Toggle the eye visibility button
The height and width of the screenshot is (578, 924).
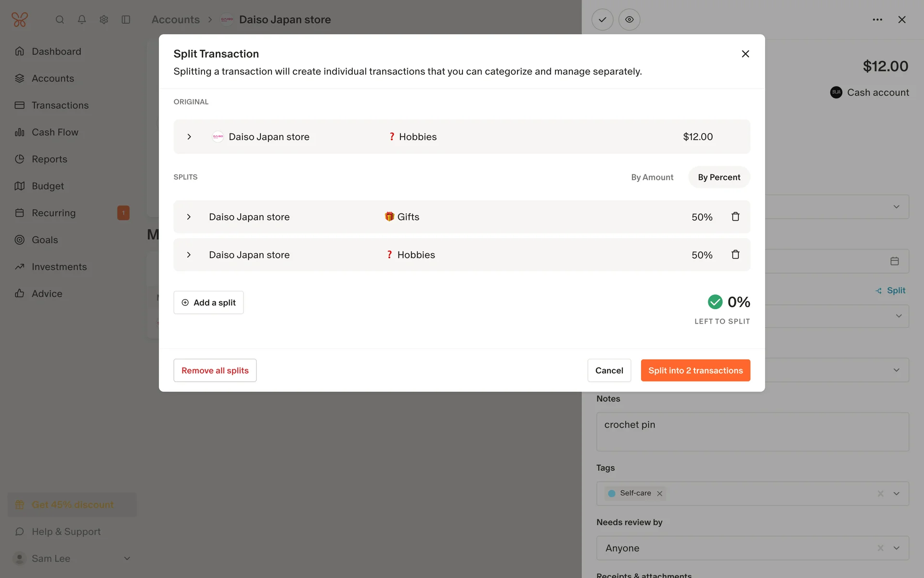[x=629, y=20]
